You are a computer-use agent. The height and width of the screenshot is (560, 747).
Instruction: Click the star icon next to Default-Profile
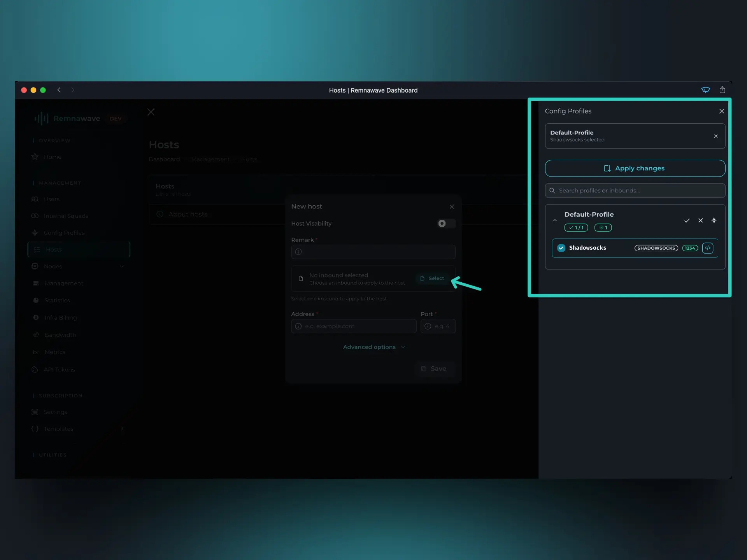[714, 220]
